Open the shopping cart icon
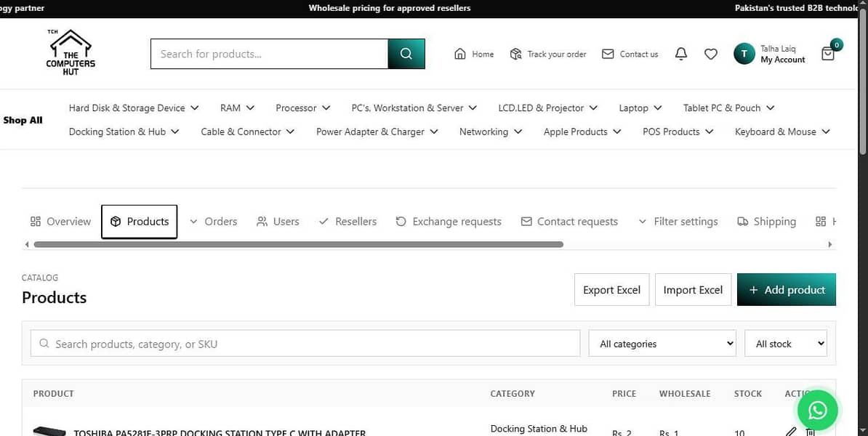868x436 pixels. 828,54
